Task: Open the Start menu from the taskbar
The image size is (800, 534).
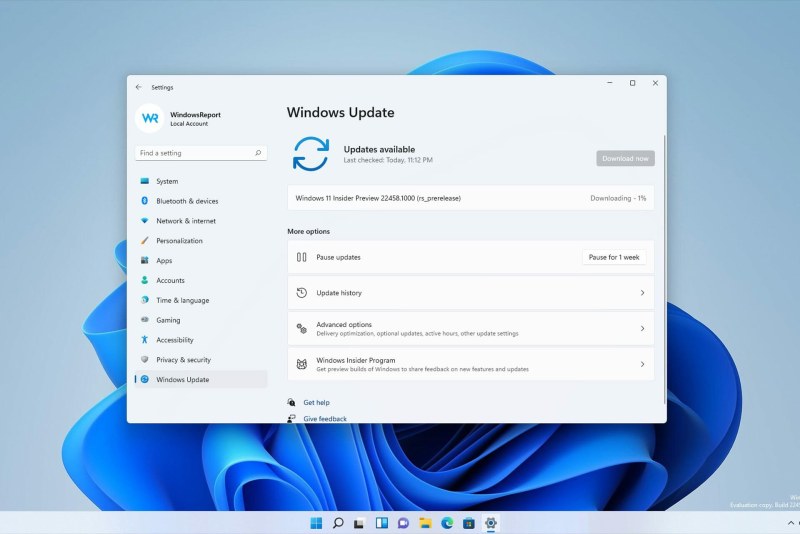Action: click(316, 523)
